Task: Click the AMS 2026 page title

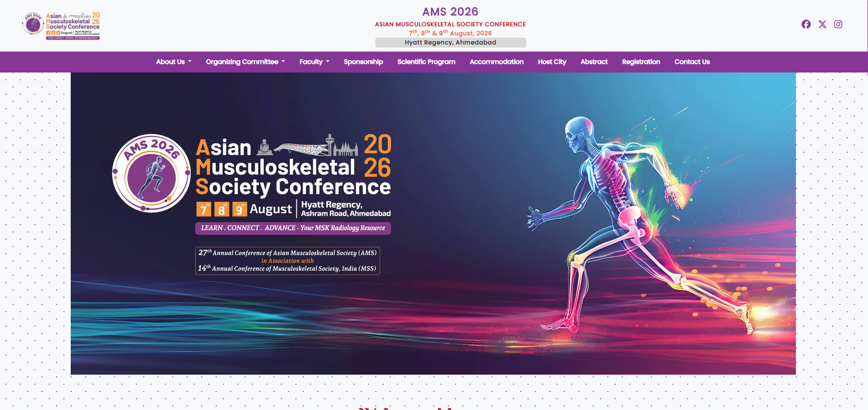Action: pyautogui.click(x=450, y=12)
